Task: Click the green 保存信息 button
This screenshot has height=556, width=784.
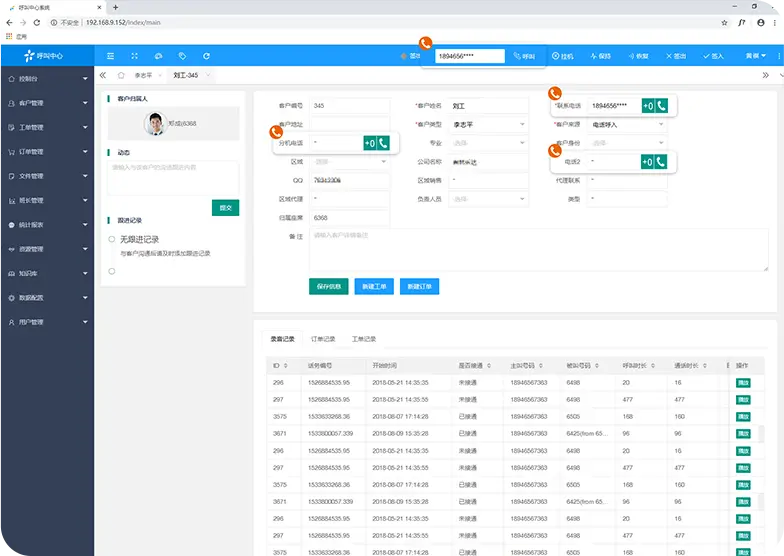Action: [x=328, y=286]
